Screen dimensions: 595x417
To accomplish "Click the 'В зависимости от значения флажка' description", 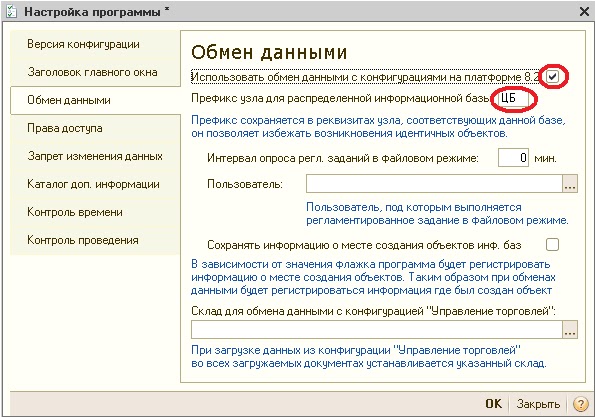I will 373,277.
